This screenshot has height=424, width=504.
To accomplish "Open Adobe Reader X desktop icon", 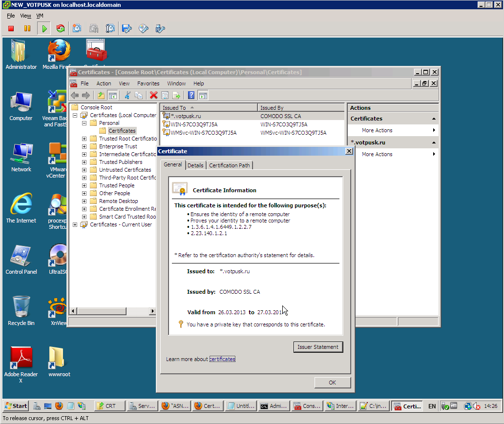I will click(21, 364).
